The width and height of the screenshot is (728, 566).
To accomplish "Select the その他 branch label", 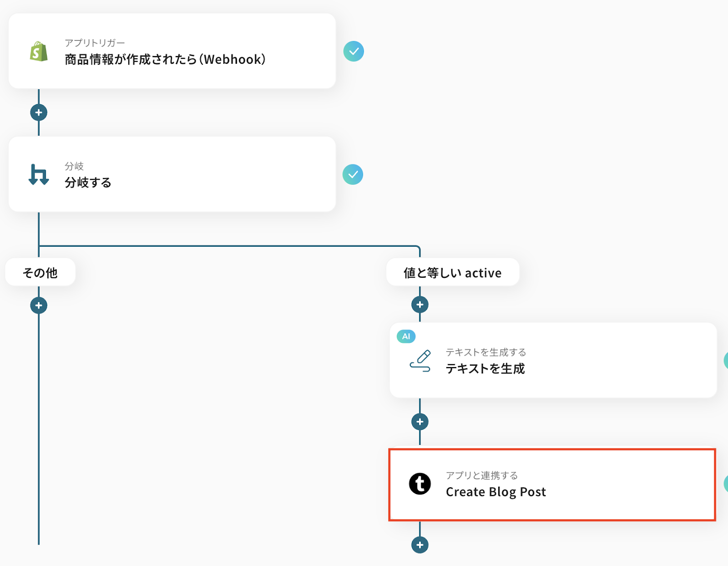I will pos(40,272).
